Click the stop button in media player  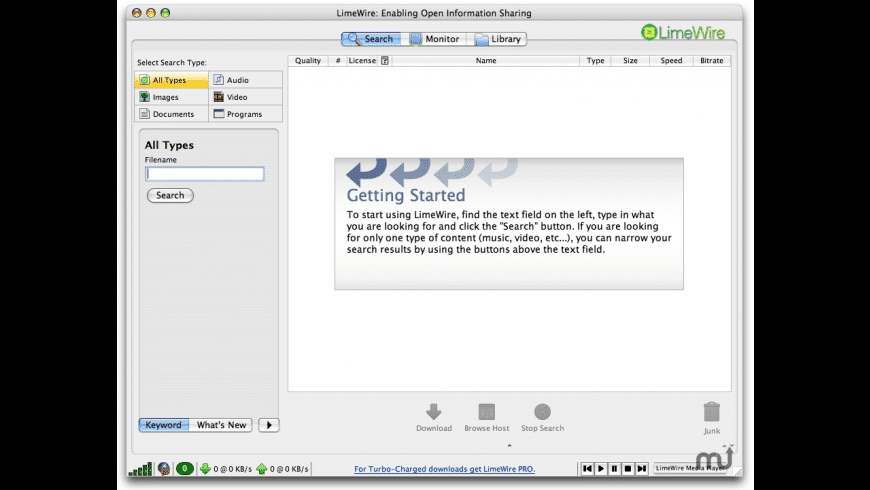pos(628,469)
